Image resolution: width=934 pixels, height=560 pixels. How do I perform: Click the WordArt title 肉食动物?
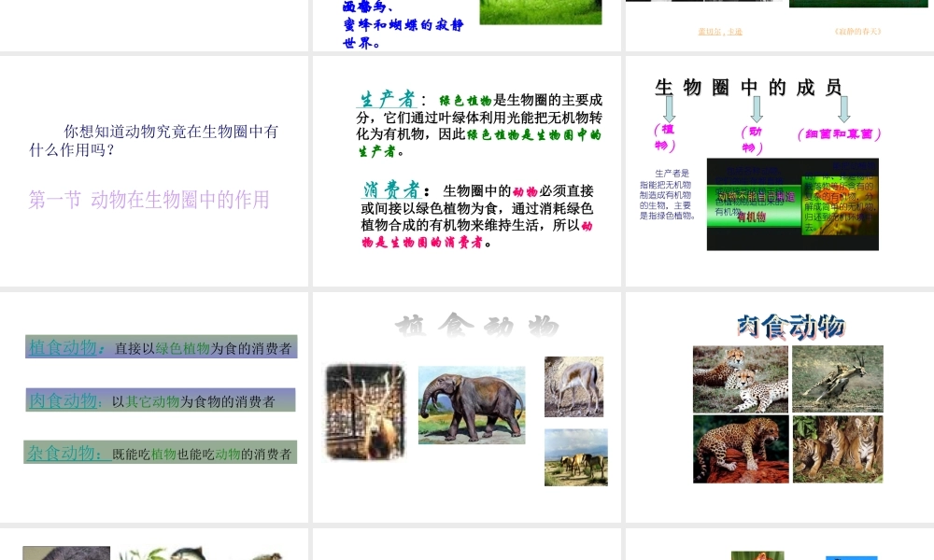[x=790, y=327]
